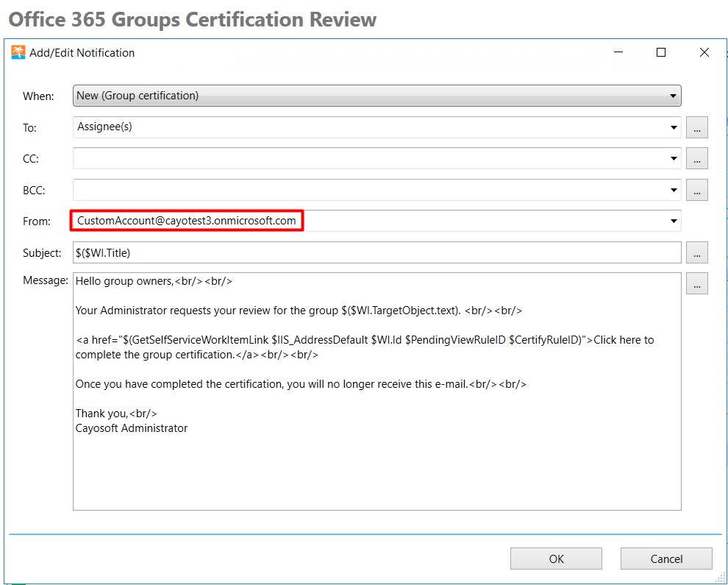Click the 'Once you have completed the certification' line
Screen dimensions: 728x585
tap(301, 384)
